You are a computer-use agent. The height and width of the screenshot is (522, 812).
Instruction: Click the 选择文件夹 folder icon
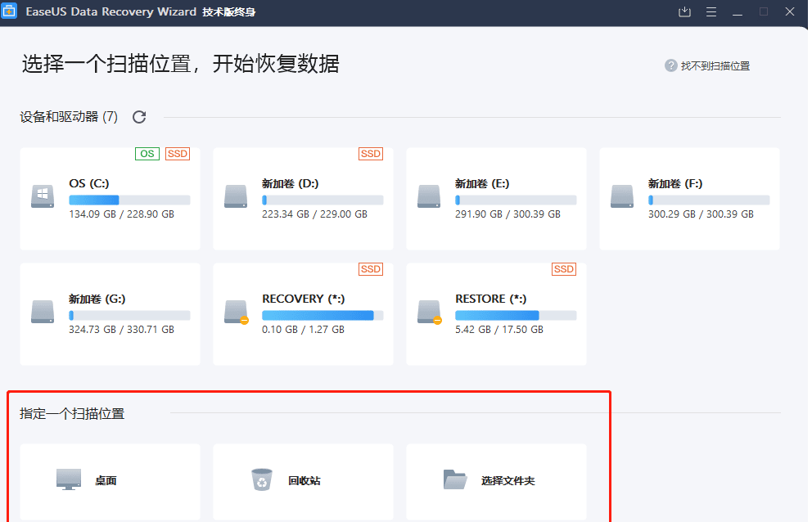coord(454,479)
